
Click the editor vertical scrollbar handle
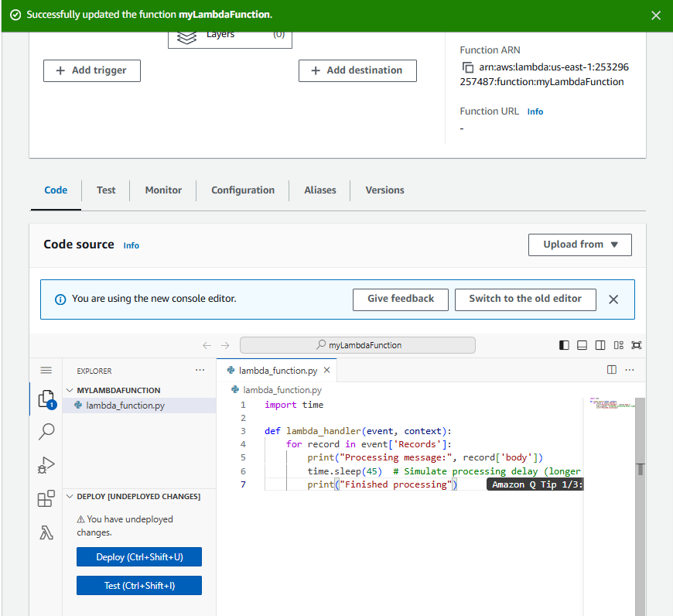pos(640,468)
